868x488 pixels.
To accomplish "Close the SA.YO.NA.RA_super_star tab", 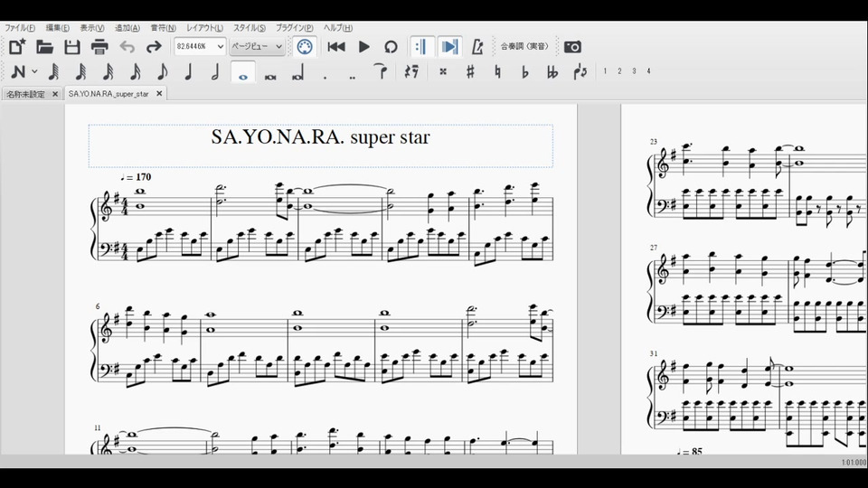I will click(159, 93).
